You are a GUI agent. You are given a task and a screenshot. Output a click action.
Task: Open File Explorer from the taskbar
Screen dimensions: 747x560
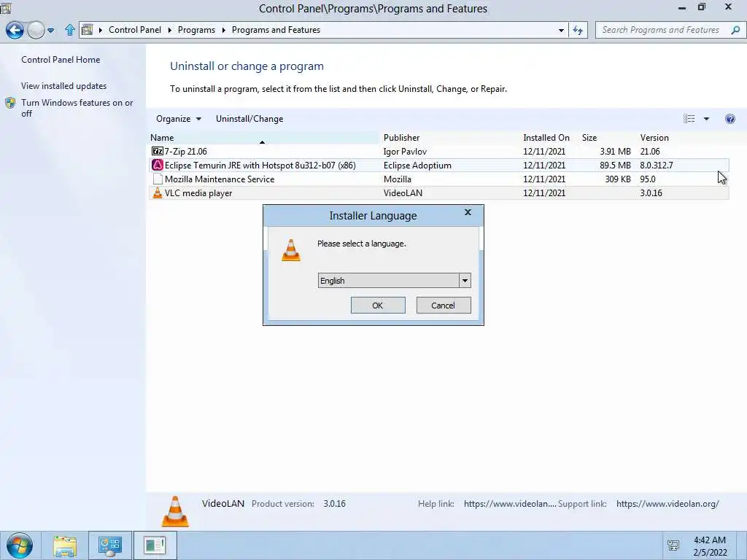[65, 545]
